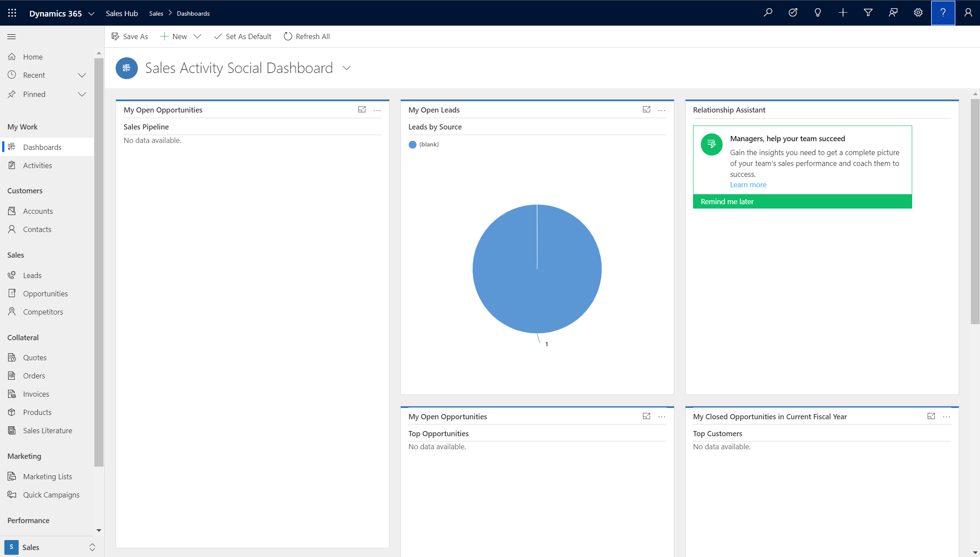Open Opportunities in sidebar
980x557 pixels.
(47, 294)
